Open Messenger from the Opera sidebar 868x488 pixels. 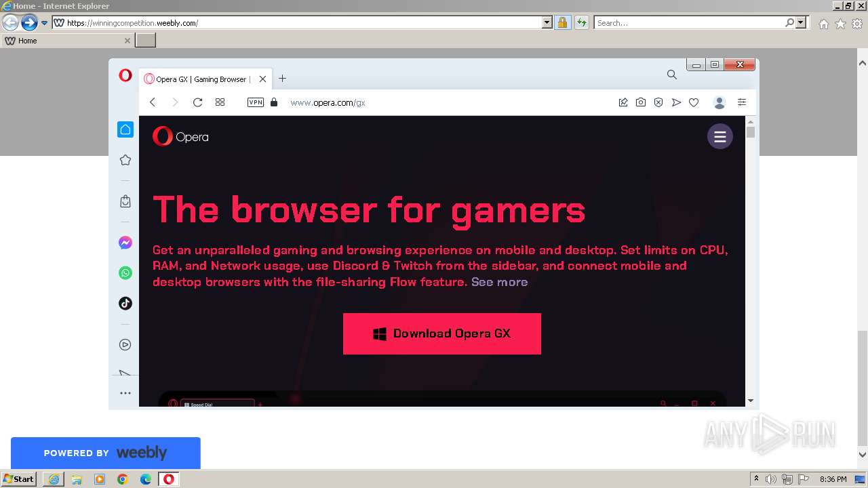(x=125, y=243)
